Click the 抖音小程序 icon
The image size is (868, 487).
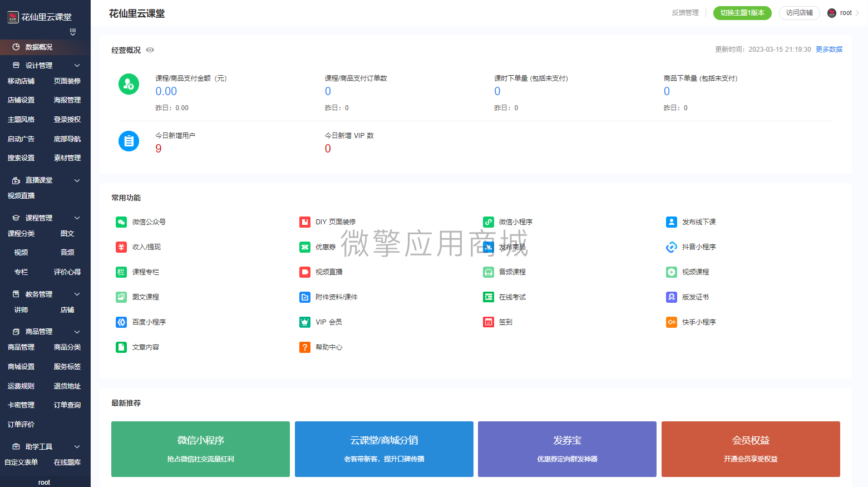point(672,247)
